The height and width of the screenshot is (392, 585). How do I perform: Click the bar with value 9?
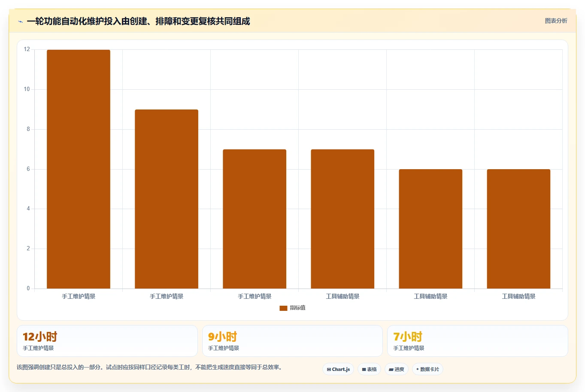point(167,199)
